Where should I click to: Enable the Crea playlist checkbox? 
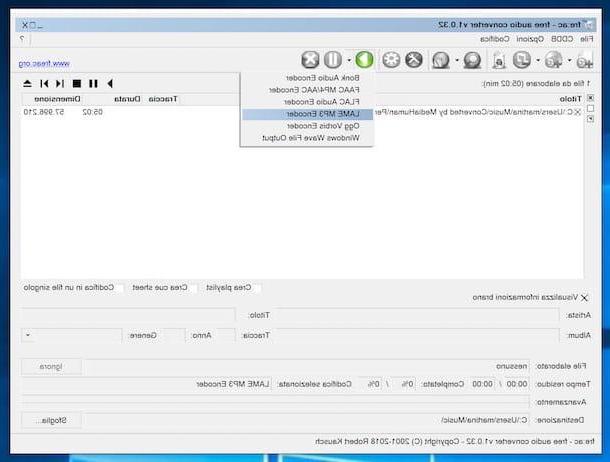(257, 288)
